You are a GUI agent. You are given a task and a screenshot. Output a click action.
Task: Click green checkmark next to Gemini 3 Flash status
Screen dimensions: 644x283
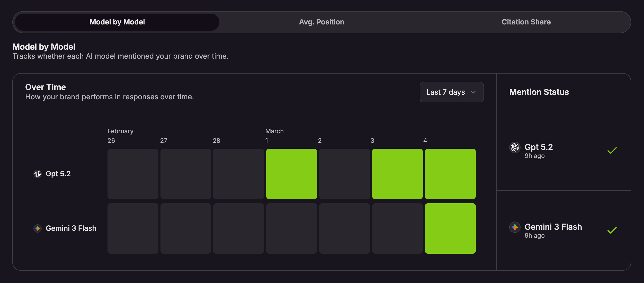pyautogui.click(x=612, y=230)
